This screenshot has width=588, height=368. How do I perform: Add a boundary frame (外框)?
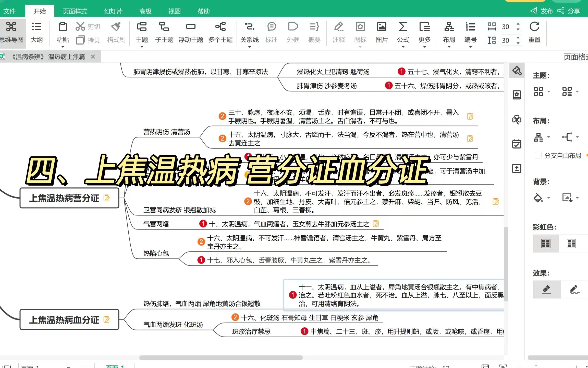click(x=293, y=32)
